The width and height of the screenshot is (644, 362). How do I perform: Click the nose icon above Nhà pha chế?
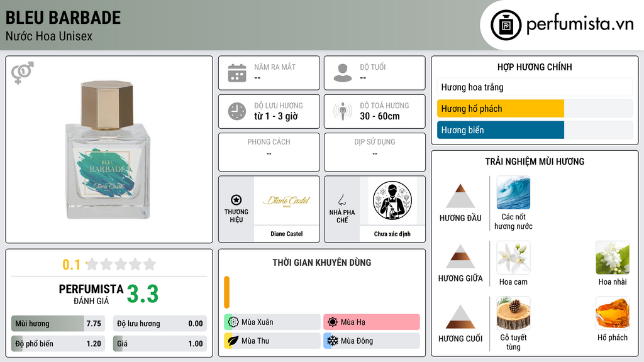coord(341,200)
